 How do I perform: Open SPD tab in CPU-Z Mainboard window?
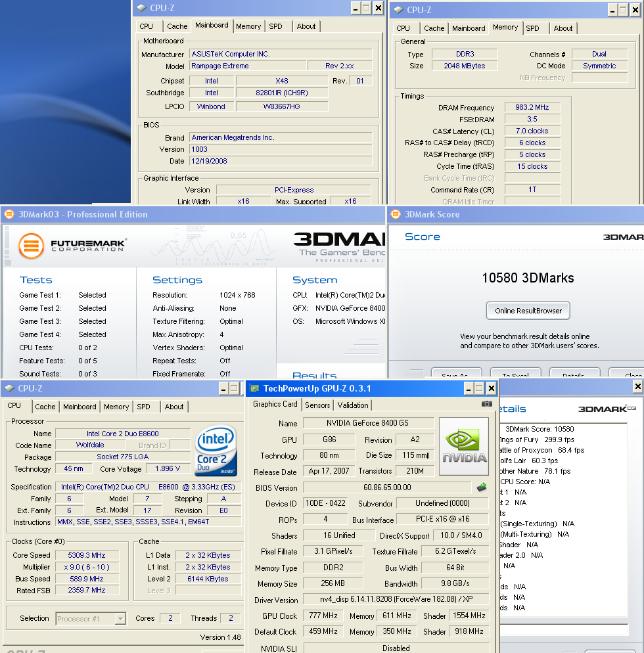pos(275,26)
